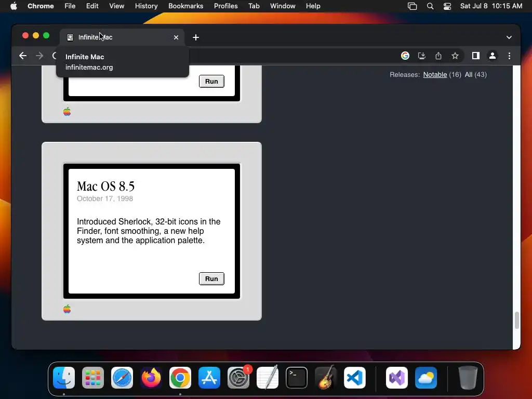This screenshot has height=399, width=532.
Task: Open Finder from the Dock
Action: [64, 378]
